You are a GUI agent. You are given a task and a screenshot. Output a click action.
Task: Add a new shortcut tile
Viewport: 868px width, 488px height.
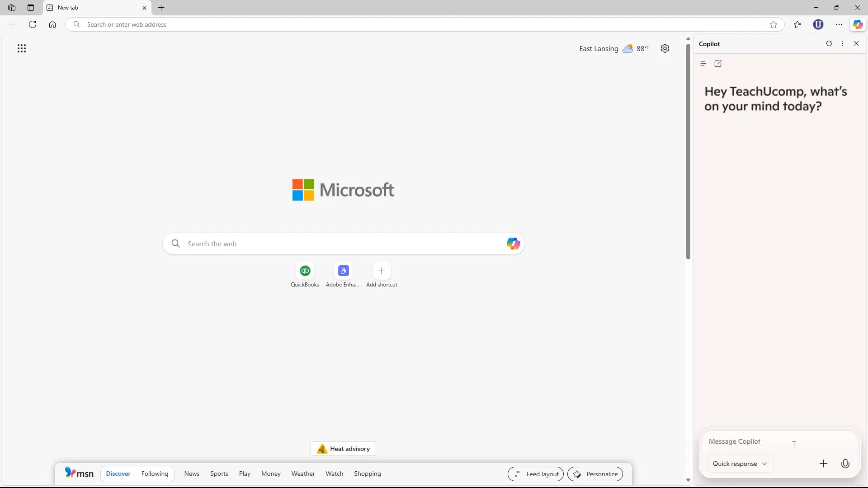(382, 275)
